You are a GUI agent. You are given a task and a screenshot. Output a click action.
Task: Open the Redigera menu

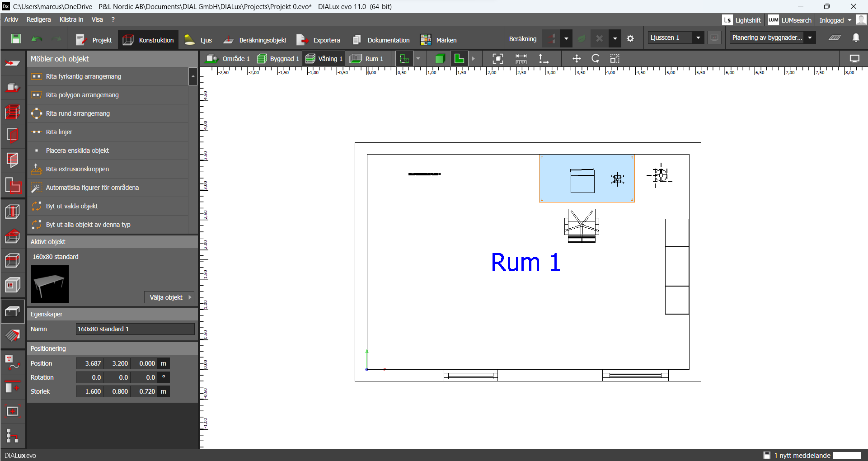pyautogui.click(x=38, y=19)
